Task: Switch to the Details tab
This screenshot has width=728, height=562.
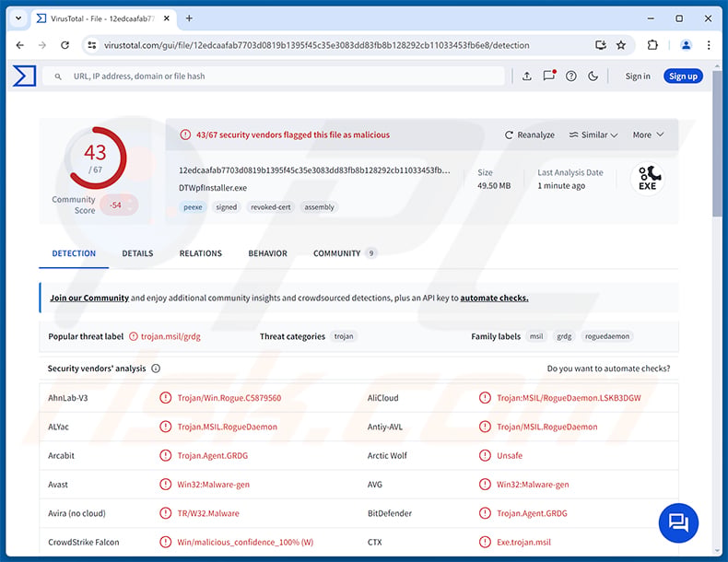Action: [x=137, y=253]
